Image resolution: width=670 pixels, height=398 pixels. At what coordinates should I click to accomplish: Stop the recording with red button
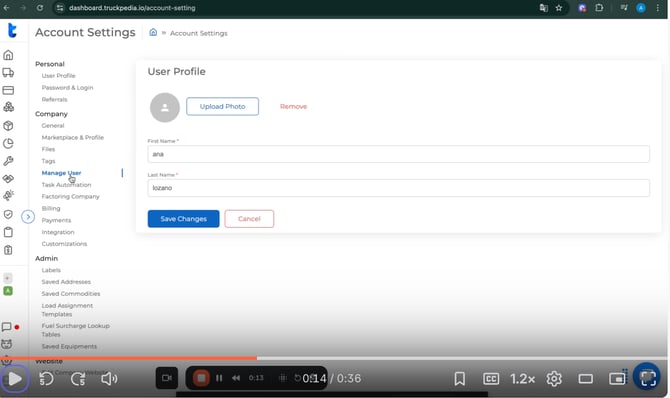[201, 378]
